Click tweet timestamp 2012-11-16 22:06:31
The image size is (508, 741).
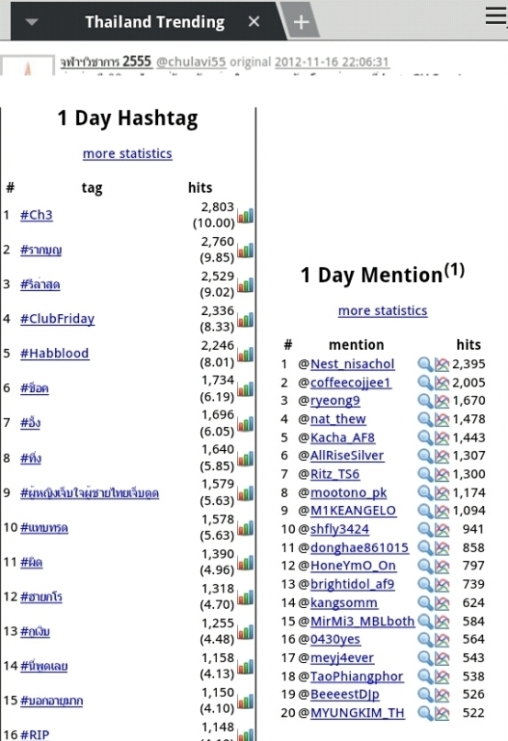[332, 62]
